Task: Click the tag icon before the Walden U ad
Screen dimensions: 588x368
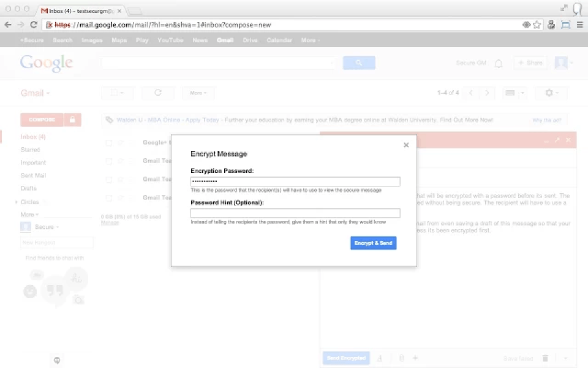Action: (x=109, y=120)
